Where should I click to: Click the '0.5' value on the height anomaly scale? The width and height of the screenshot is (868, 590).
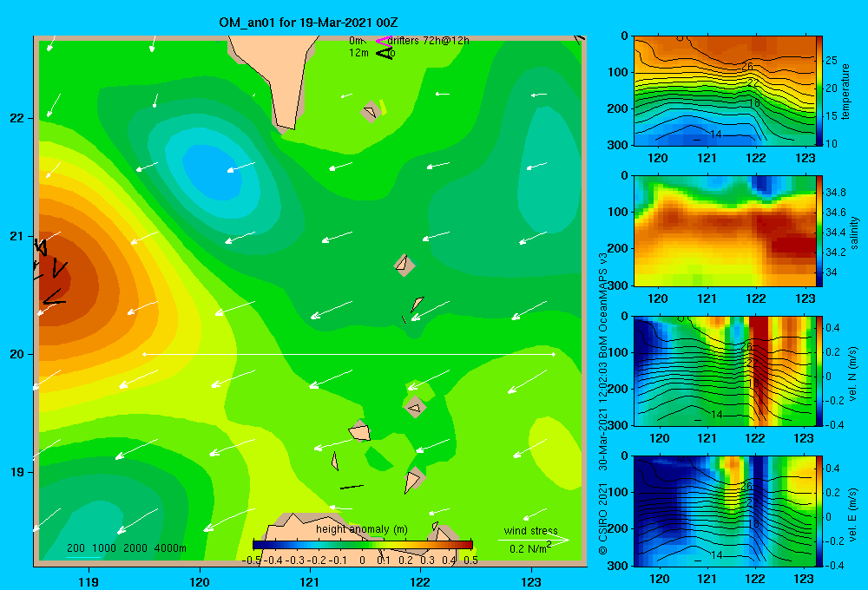click(471, 560)
